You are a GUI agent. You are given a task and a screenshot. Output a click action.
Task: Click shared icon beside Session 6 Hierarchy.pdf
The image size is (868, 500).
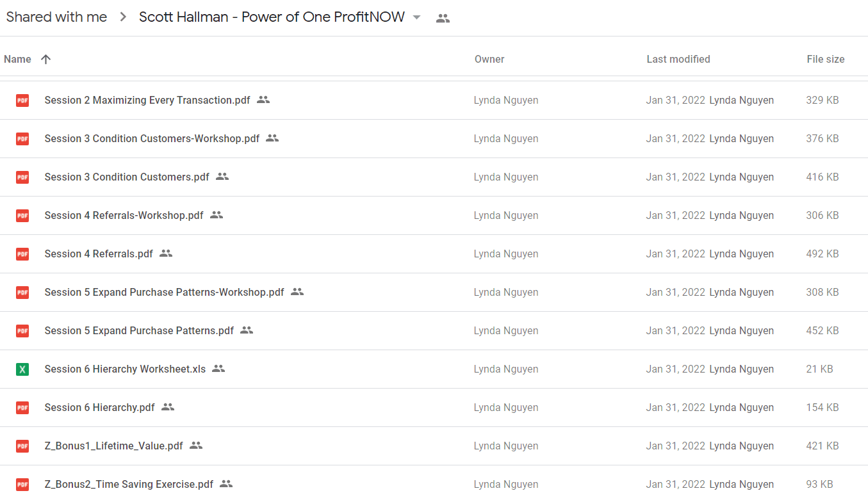(x=168, y=407)
